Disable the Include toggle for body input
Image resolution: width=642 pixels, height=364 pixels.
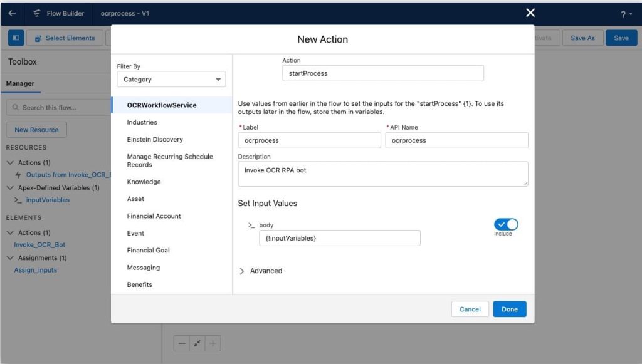coord(508,223)
